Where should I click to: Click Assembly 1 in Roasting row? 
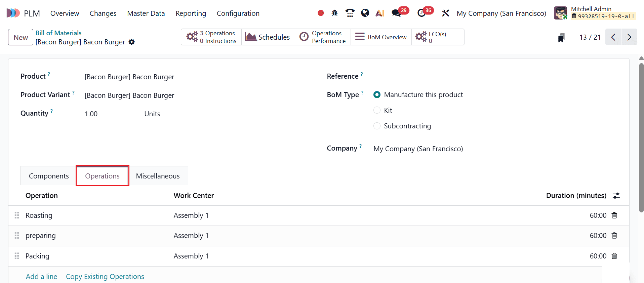[x=191, y=215]
